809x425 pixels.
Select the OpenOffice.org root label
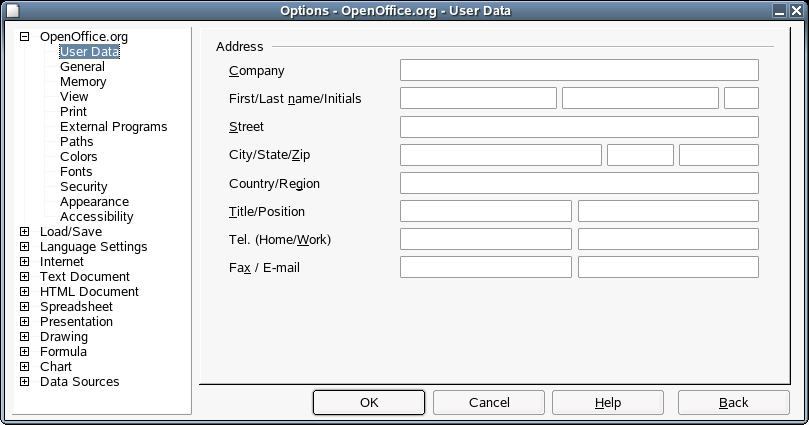pyautogui.click(x=84, y=37)
